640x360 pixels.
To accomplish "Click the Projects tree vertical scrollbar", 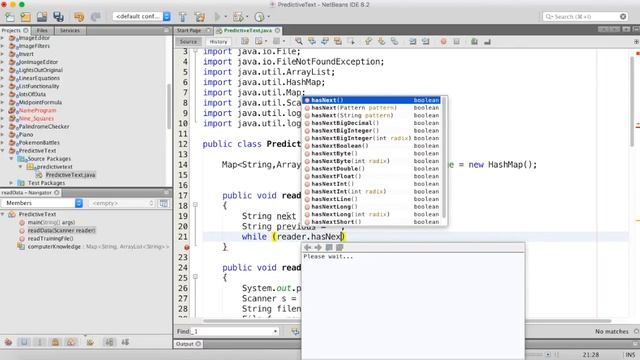I will (169, 106).
